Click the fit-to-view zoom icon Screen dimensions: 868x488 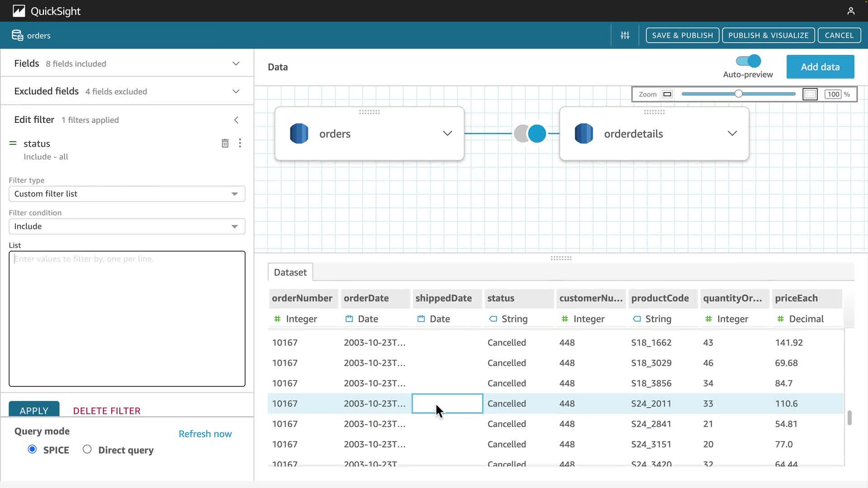(810, 94)
